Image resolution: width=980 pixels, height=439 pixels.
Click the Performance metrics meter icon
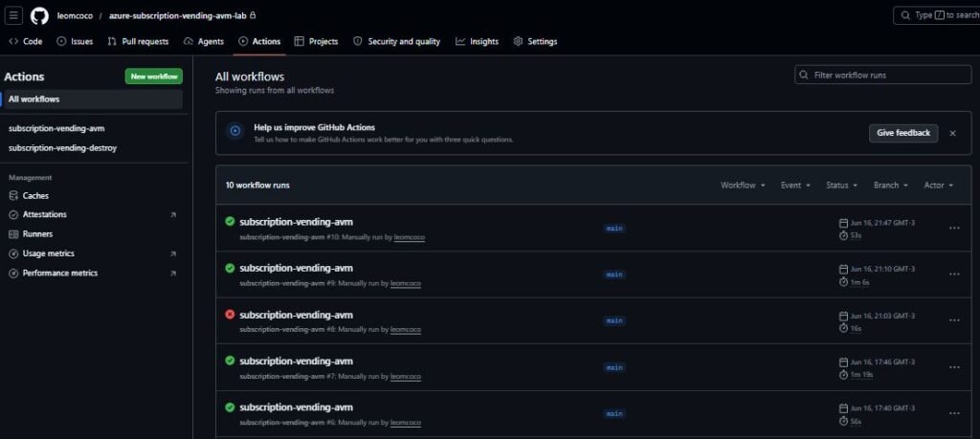(x=13, y=273)
